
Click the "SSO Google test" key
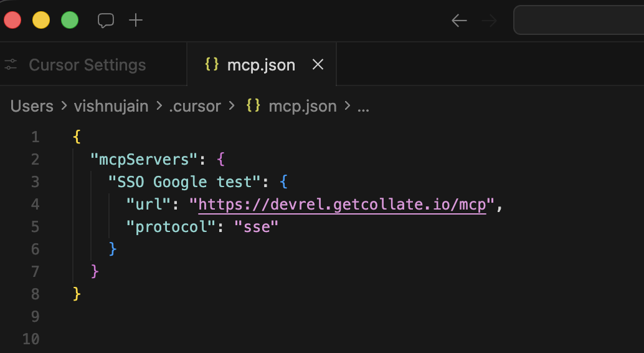coord(184,182)
